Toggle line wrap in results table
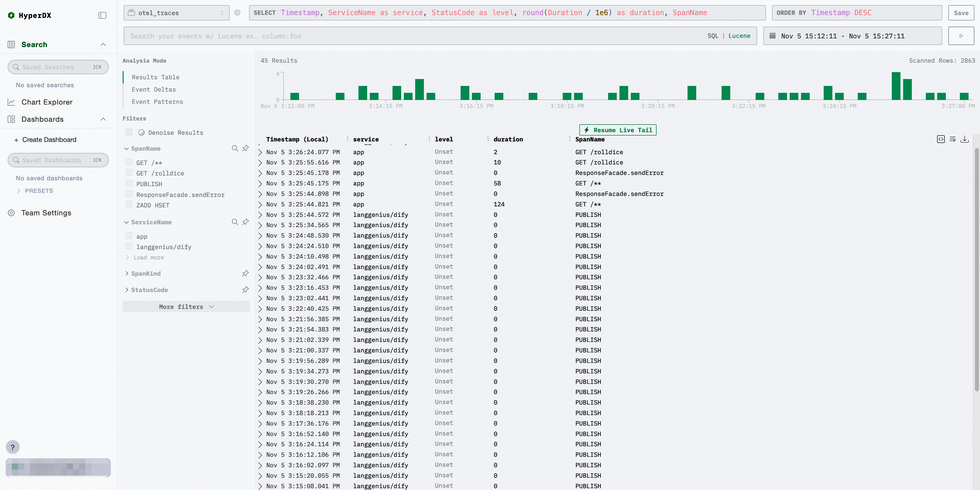980x490 pixels. (953, 139)
